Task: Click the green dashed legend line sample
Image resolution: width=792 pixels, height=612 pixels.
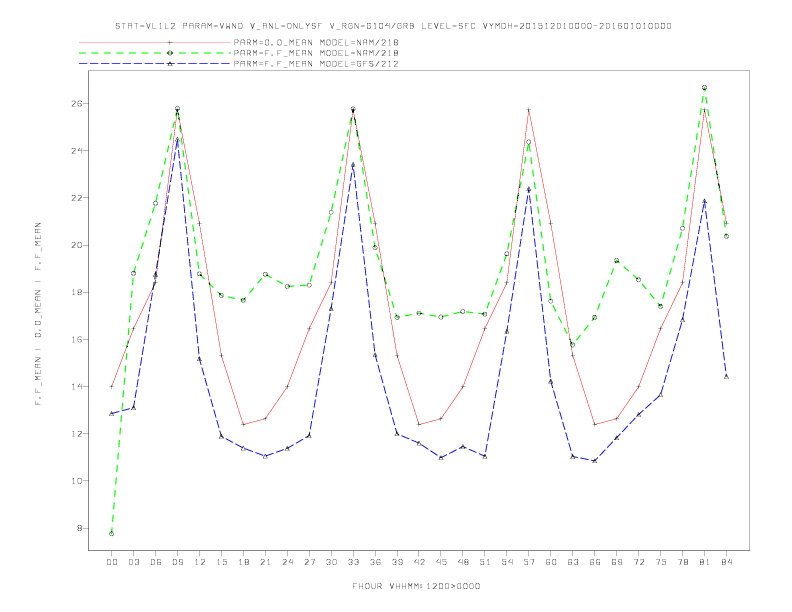Action: [155, 53]
